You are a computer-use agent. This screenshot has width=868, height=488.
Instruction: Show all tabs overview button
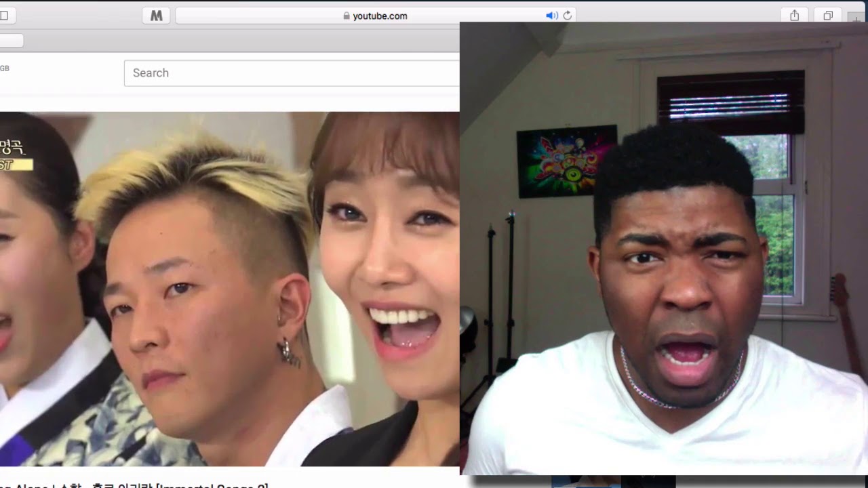[x=828, y=16]
